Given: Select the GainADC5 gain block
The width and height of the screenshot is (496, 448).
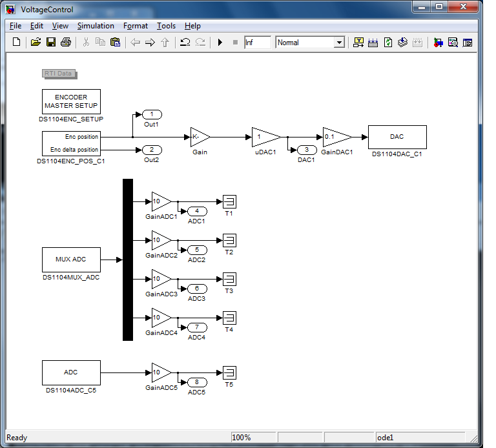Looking at the screenshot, I should pyautogui.click(x=161, y=372).
